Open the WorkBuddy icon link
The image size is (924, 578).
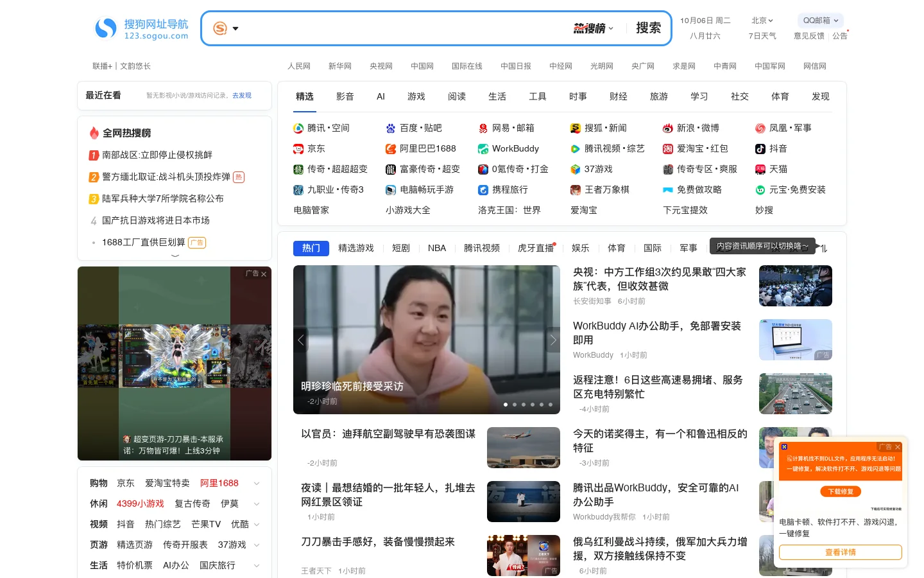(483, 149)
